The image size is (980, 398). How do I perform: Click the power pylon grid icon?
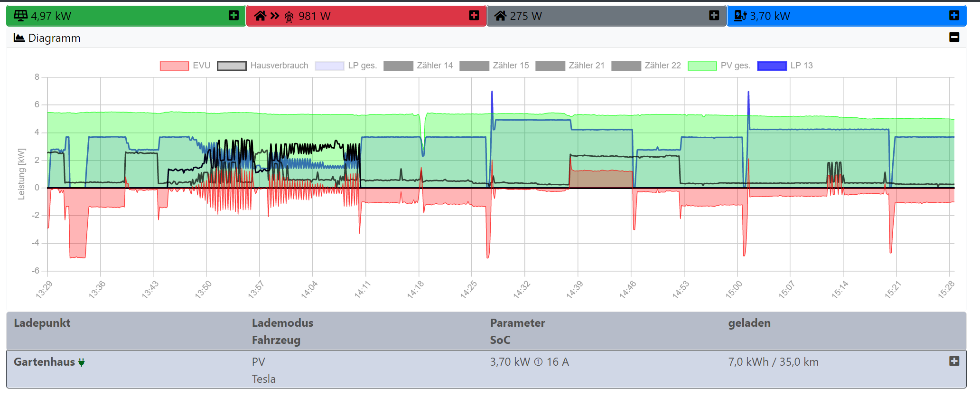click(289, 17)
